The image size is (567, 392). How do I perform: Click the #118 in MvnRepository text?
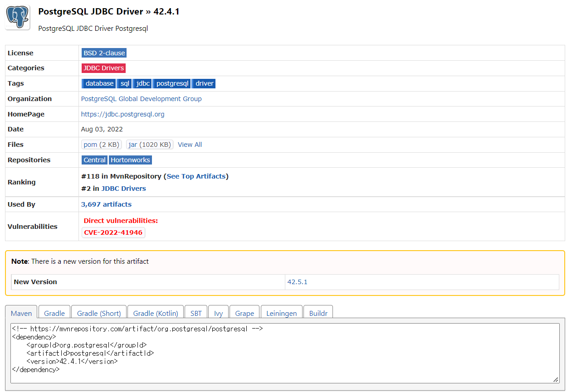click(121, 176)
